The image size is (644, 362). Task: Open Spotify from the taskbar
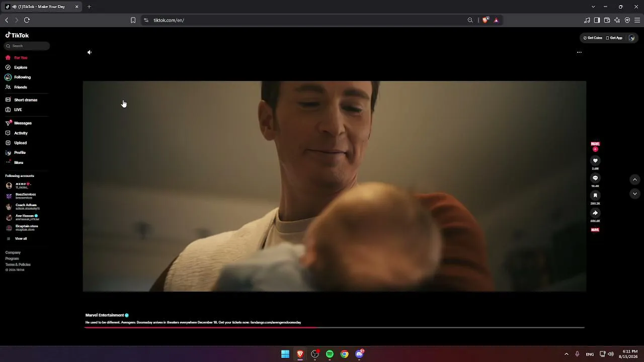[330, 354]
